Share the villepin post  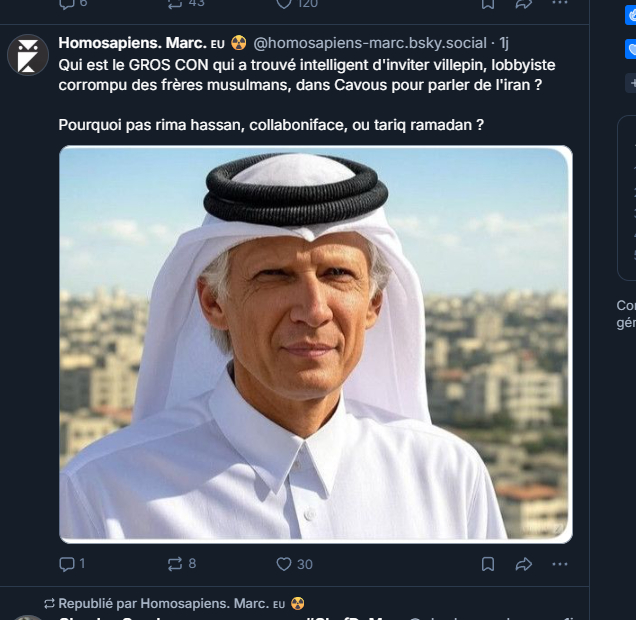(x=523, y=564)
